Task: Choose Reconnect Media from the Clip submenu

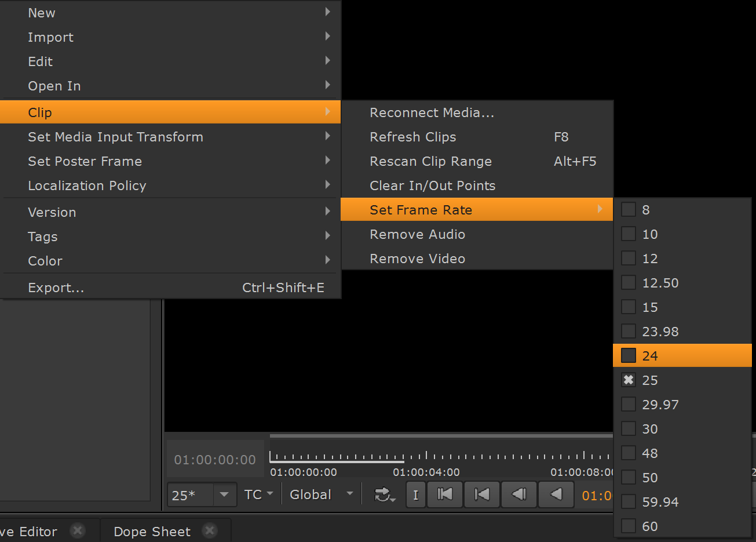Action: coord(432,112)
